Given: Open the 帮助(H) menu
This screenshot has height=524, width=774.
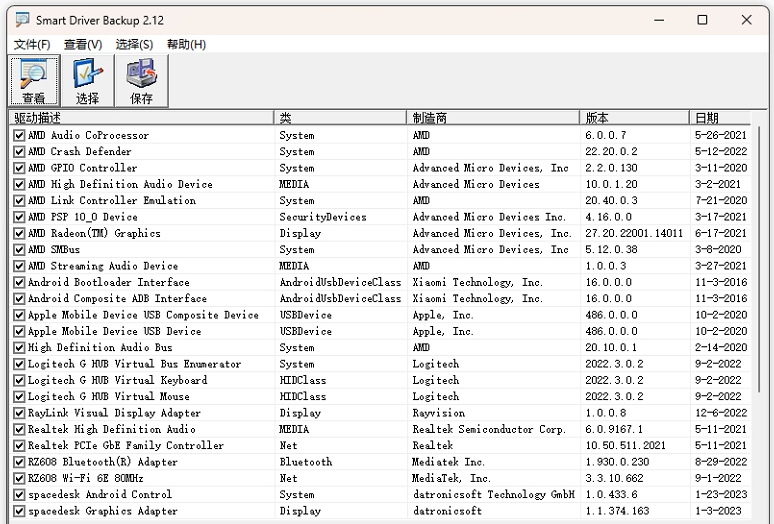Looking at the screenshot, I should (186, 44).
